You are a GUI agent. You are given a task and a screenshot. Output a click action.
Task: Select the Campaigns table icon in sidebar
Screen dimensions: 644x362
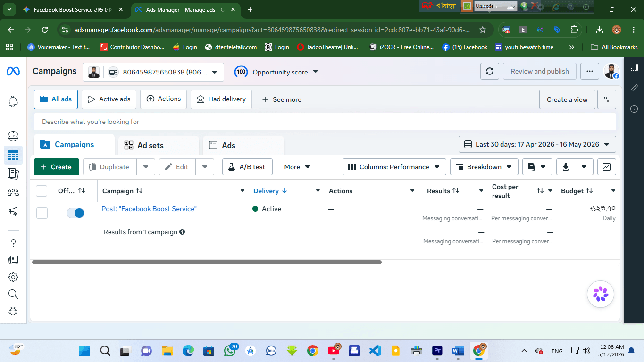pos(13,155)
